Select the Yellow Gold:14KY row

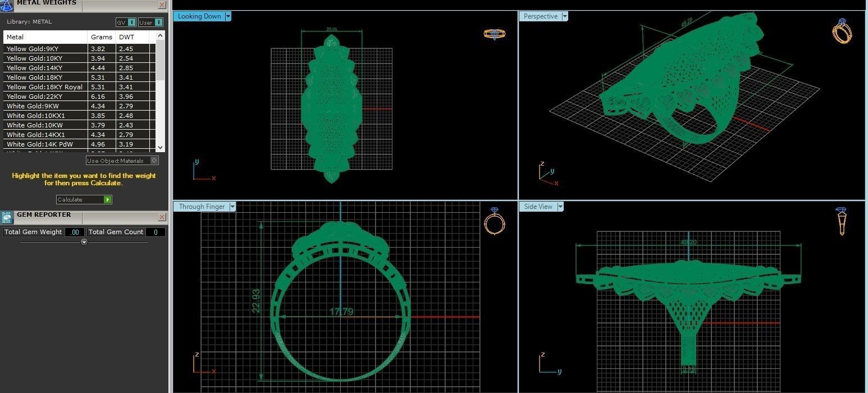[x=80, y=68]
